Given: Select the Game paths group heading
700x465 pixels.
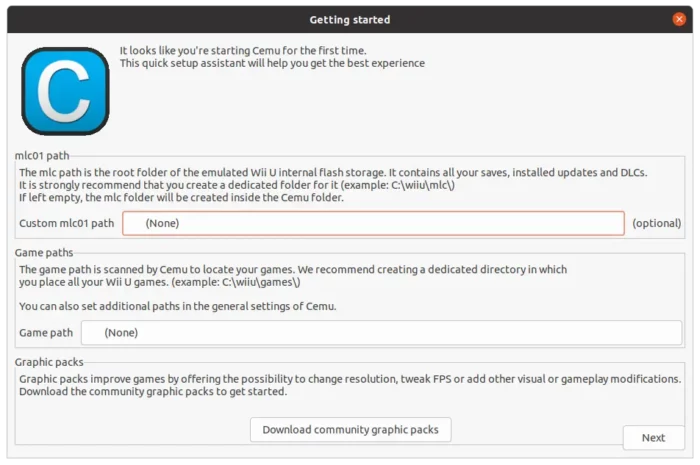Looking at the screenshot, I should [x=44, y=253].
